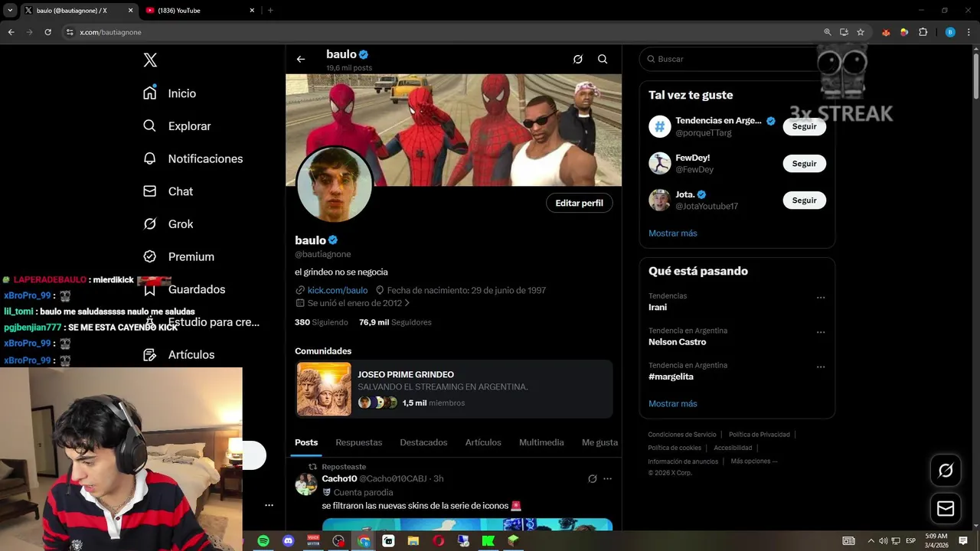Open the floating Grok button
Screen dimensions: 980x551
coord(946,471)
